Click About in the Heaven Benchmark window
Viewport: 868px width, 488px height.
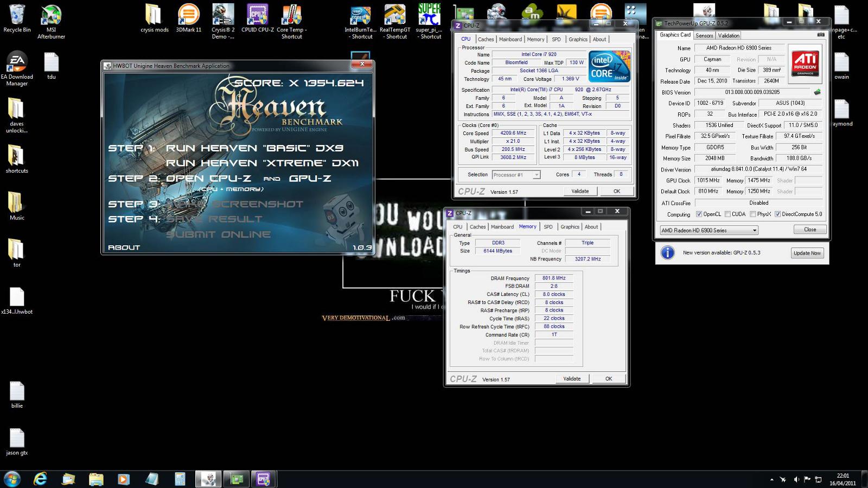pyautogui.click(x=124, y=248)
